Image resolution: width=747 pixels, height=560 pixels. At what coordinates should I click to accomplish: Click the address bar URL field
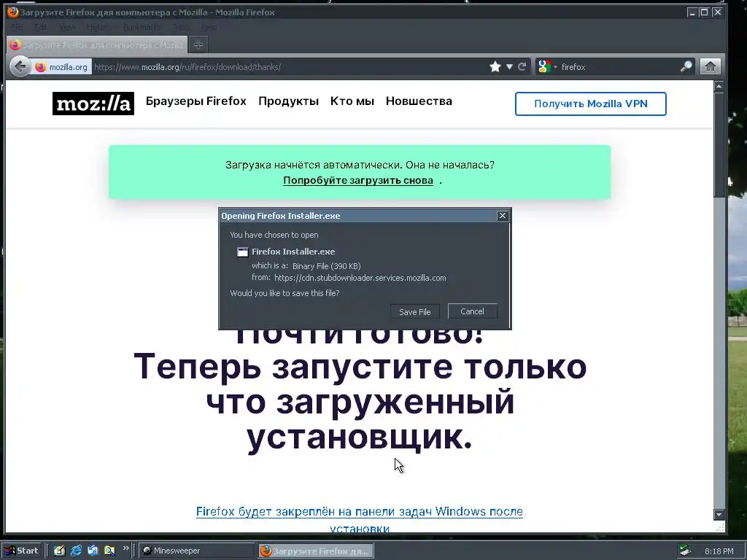pos(288,67)
